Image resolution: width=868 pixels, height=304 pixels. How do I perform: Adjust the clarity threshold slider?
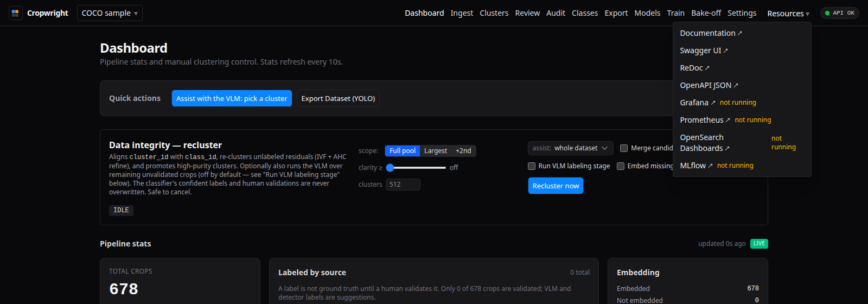(x=416, y=168)
